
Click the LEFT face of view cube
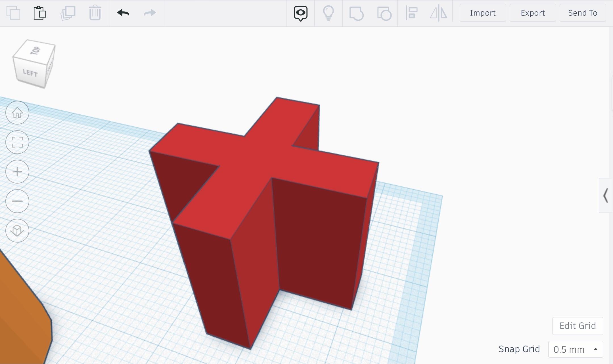30,73
